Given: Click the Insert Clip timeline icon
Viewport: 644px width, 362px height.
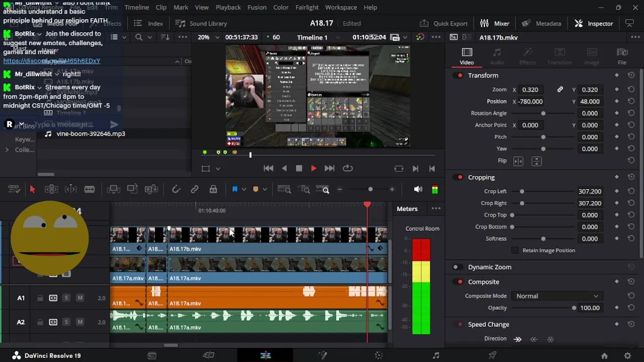Looking at the screenshot, I should pyautogui.click(x=113, y=190).
